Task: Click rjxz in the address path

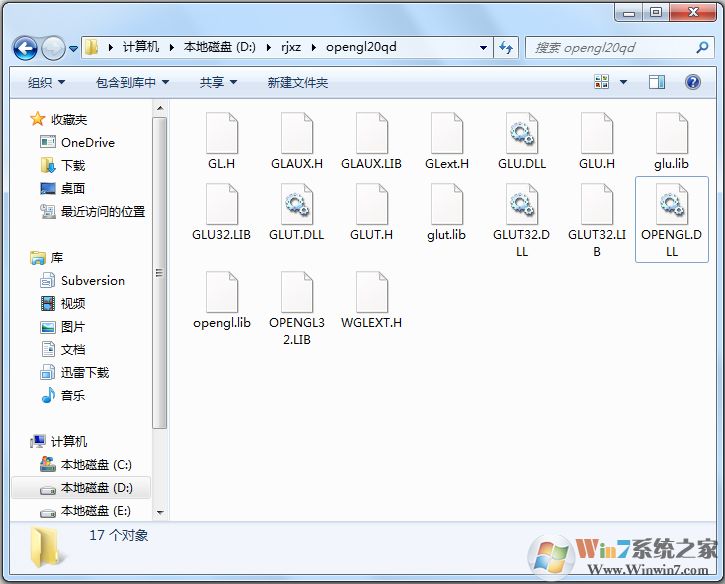Action: pyautogui.click(x=291, y=47)
